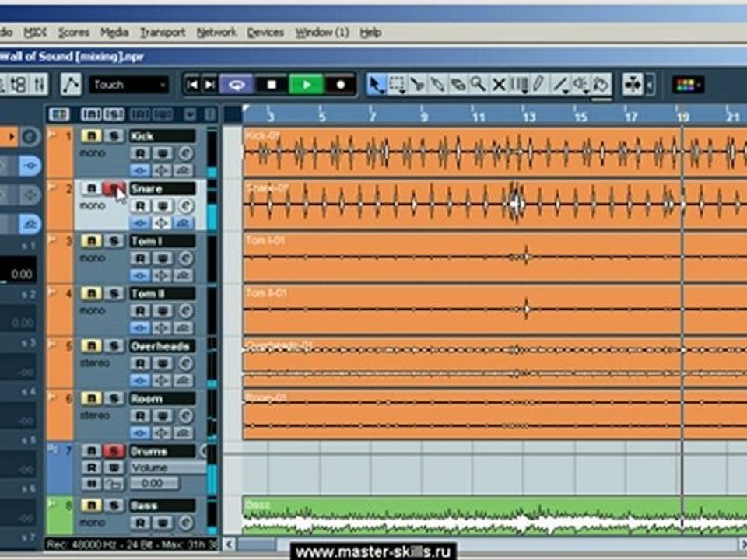
Task: Start playback with the green Play button
Action: point(307,85)
